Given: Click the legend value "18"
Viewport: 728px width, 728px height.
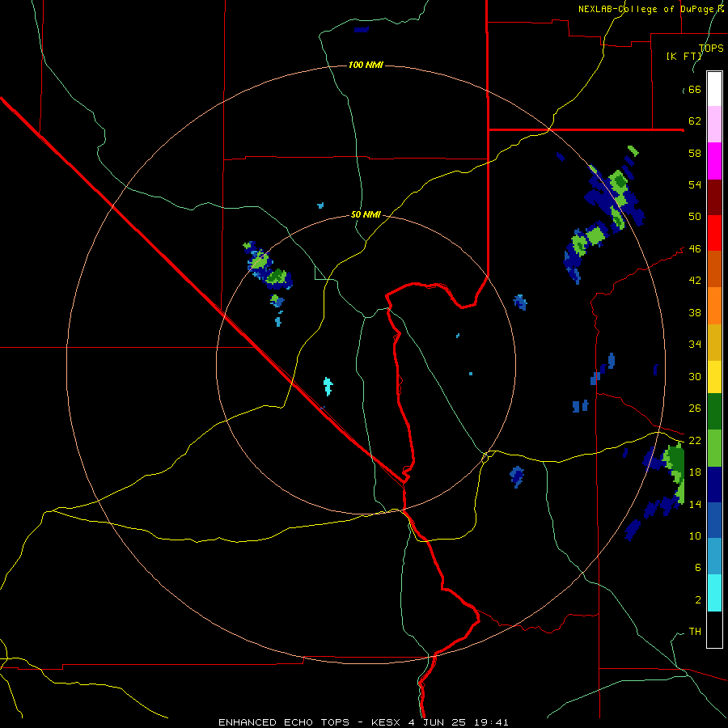Looking at the screenshot, I should coord(695,472).
